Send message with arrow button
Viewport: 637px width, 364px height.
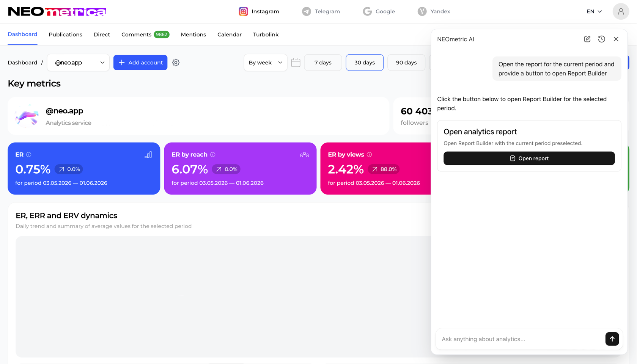(x=612, y=339)
